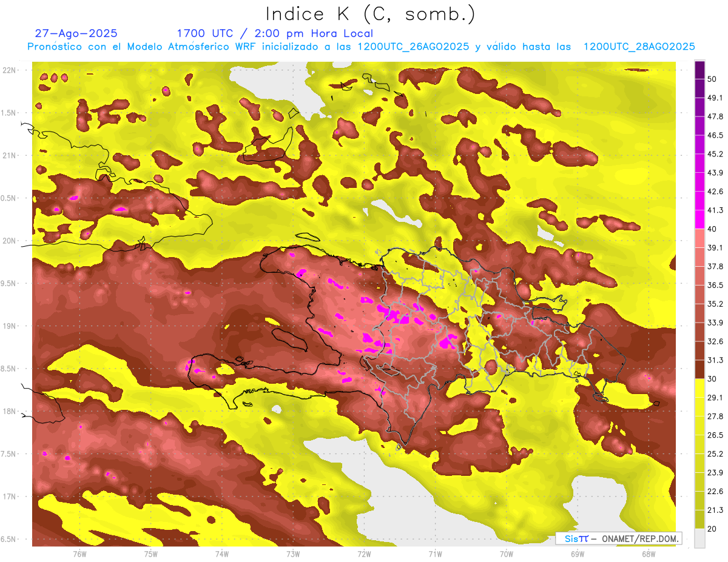Click the longitude label '68W'
Image resolution: width=728 pixels, height=562 pixels.
click(x=649, y=554)
